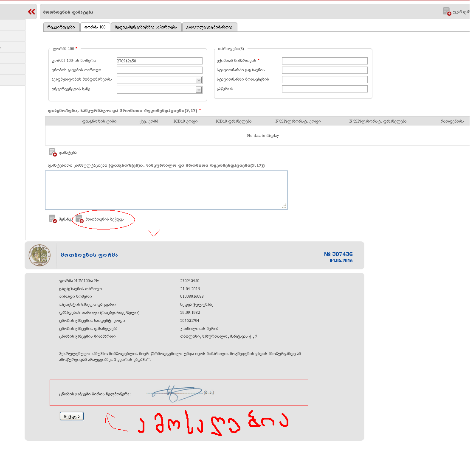This screenshot has height=456, width=476.
Task: Open the მედიკამენტები/სხვა საჭიროება tab
Action: (146, 27)
